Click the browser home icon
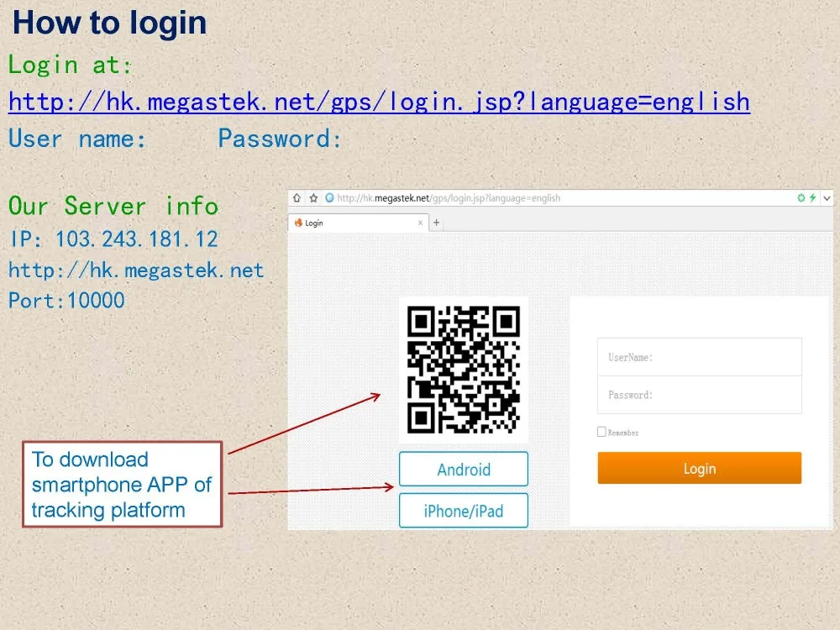Image resolution: width=840 pixels, height=630 pixels. point(297,198)
